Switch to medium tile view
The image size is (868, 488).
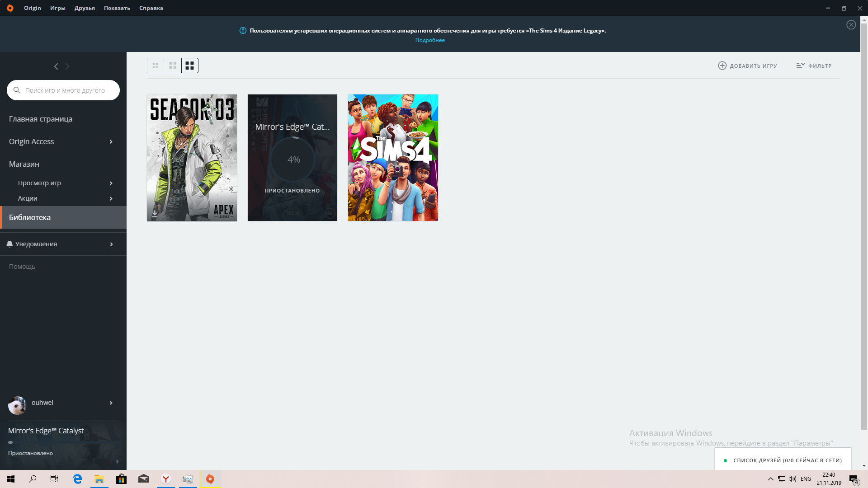pos(173,66)
